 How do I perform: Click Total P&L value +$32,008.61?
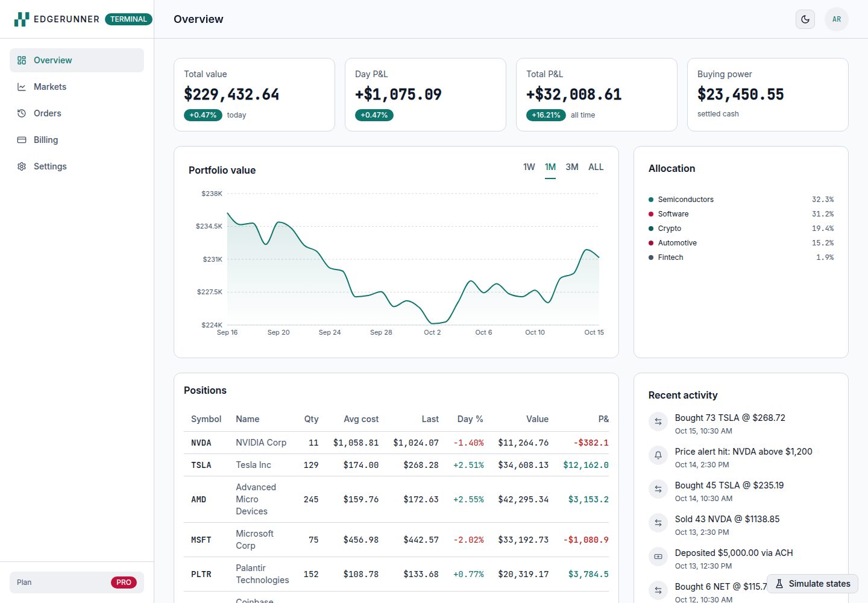(x=574, y=94)
